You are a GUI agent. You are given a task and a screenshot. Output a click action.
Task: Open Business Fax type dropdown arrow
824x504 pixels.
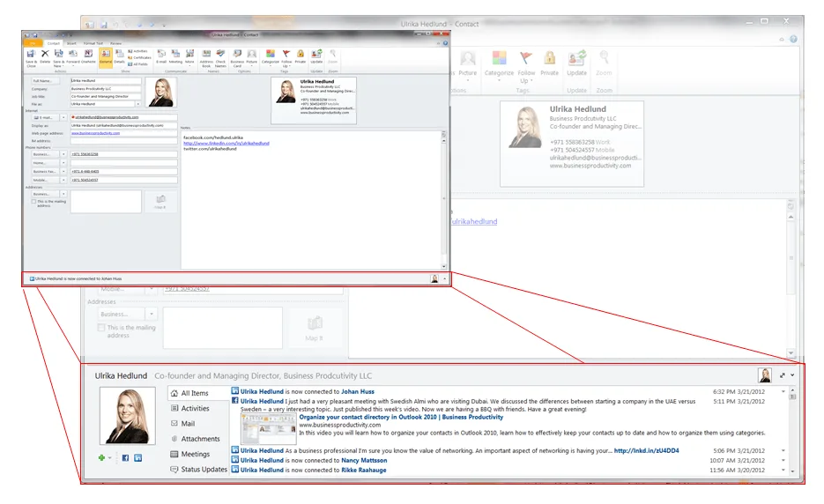pyautogui.click(x=63, y=172)
